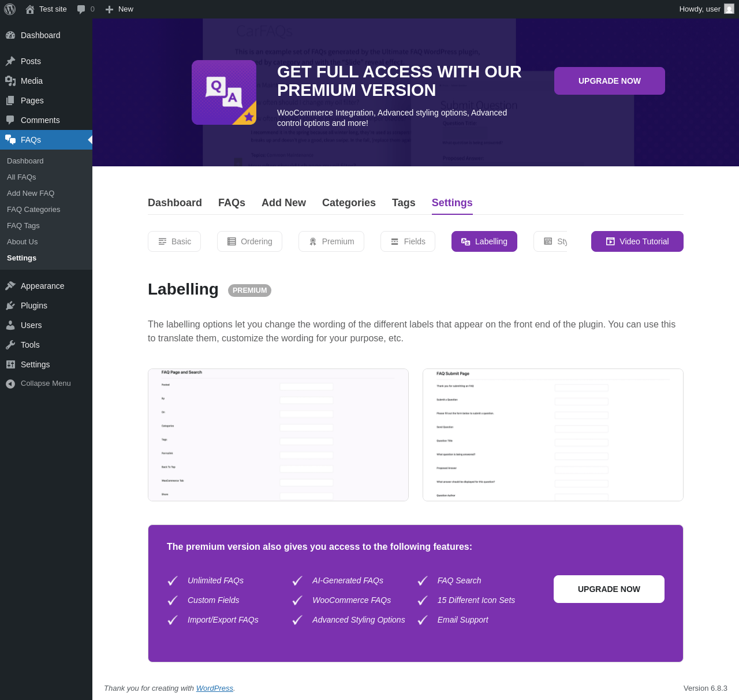The height and width of the screenshot is (700, 739).
Task: Switch to the Categories tab
Action: tap(349, 203)
